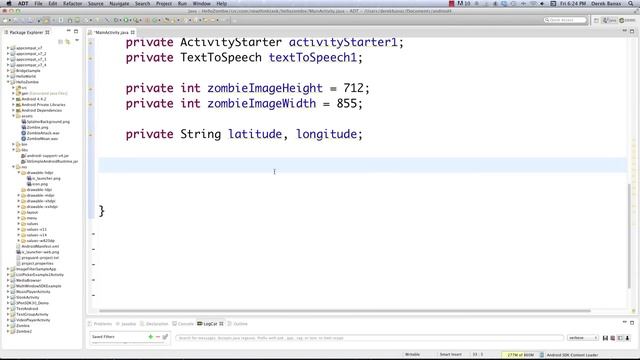The width and height of the screenshot is (640, 360).
Task: Open the Apple menu
Action: [9, 4]
